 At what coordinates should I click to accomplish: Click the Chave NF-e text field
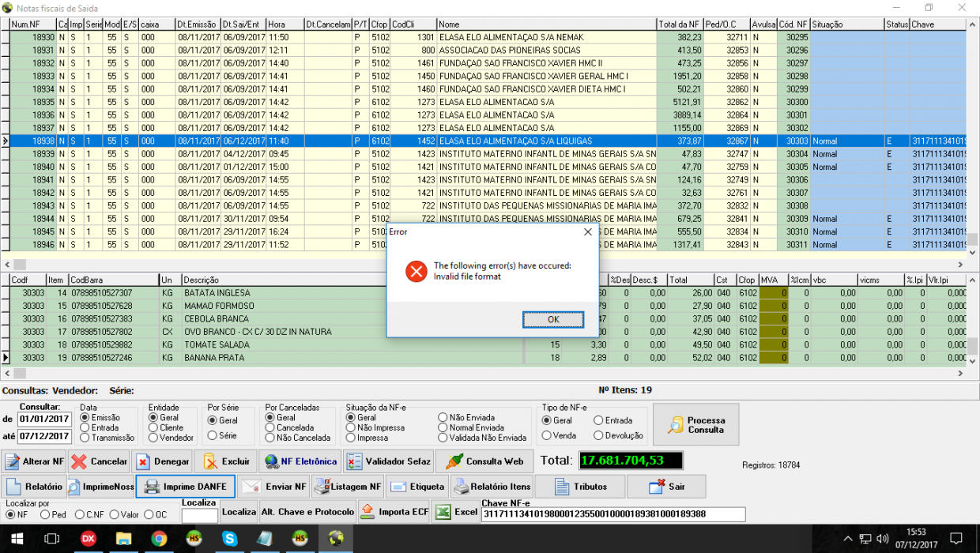click(x=613, y=514)
